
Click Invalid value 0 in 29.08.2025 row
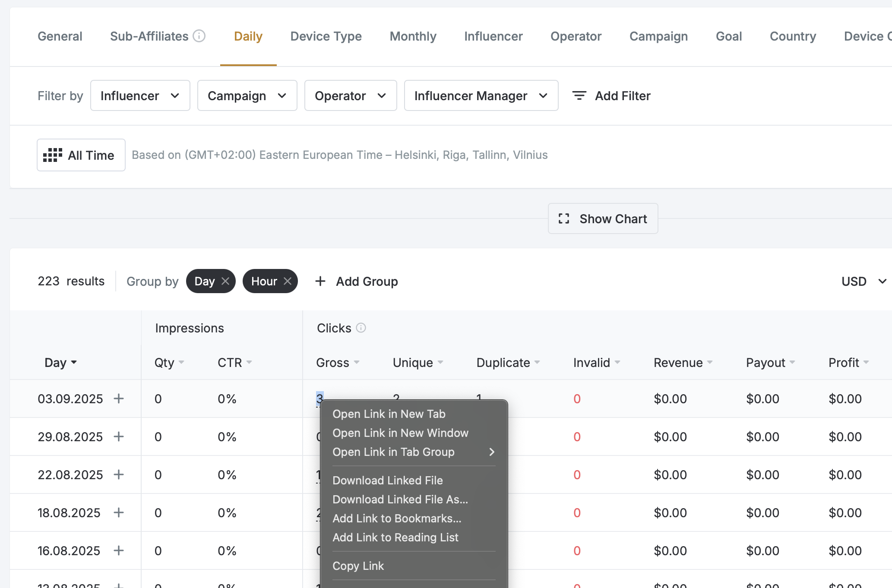point(577,437)
